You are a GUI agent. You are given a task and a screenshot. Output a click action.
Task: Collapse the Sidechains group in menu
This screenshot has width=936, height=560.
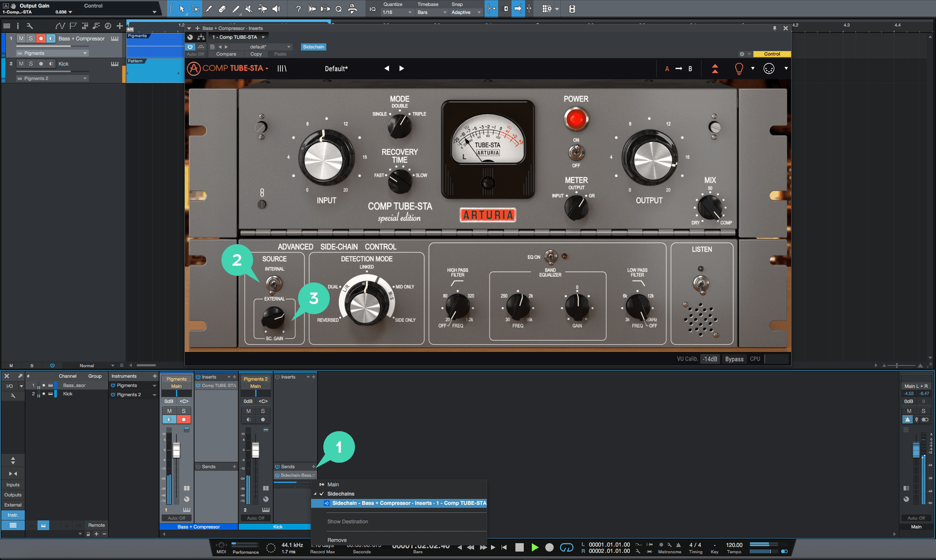[315, 494]
